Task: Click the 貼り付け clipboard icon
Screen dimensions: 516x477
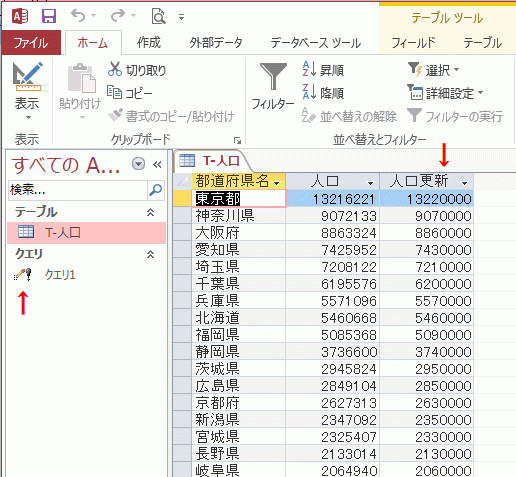Action: pos(81,78)
